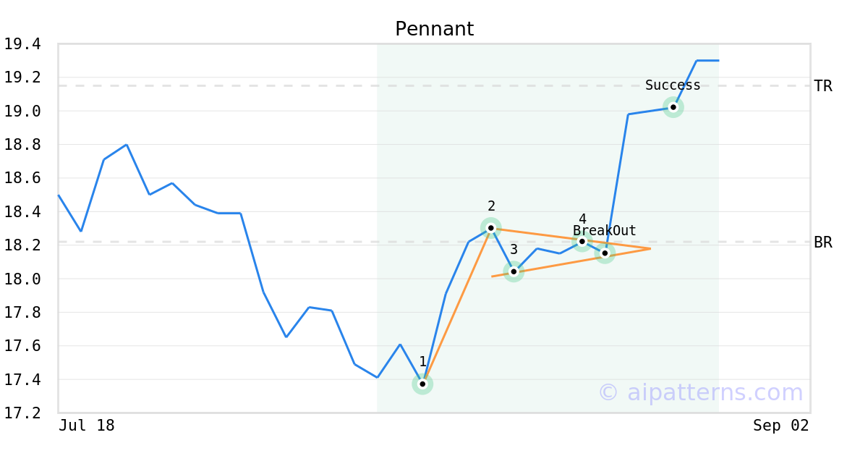
Task: Click the final 19.3 price line end
Action: coord(718,61)
